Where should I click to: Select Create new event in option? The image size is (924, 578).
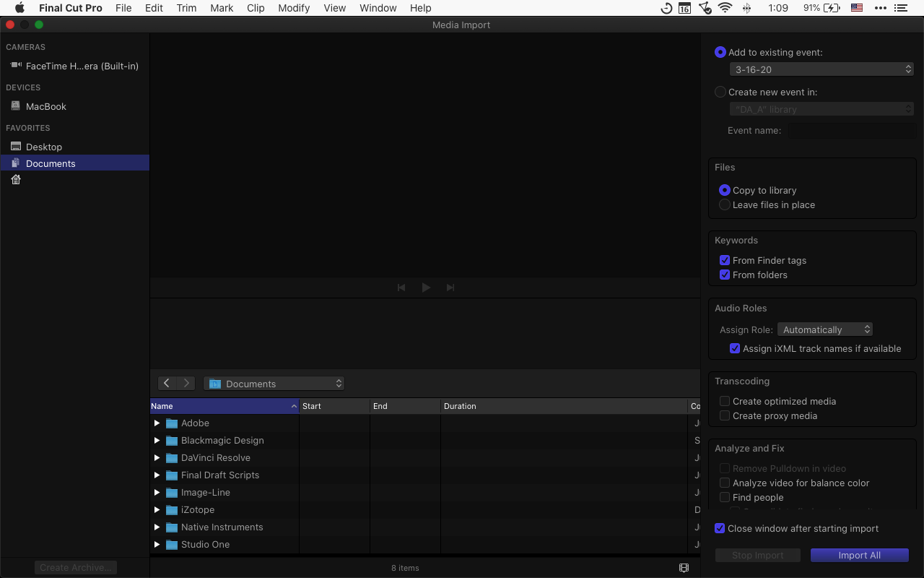pos(720,92)
